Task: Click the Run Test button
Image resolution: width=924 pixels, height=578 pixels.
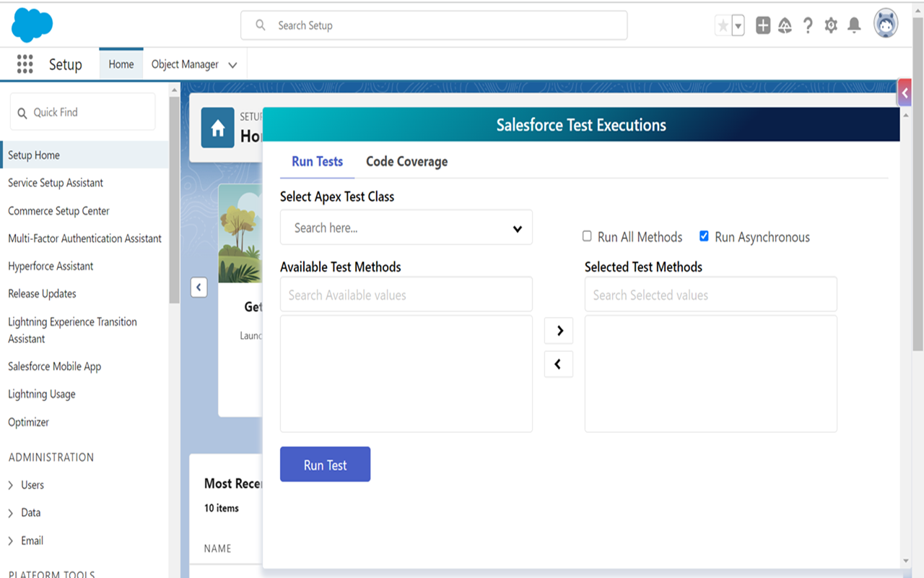Action: tap(325, 465)
